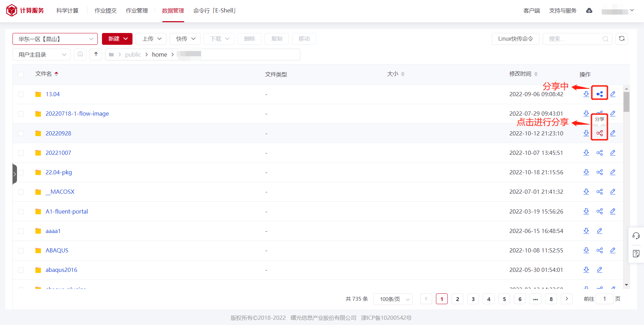
Task: Check the ABAQUS folder checkbox
Action: (21, 251)
